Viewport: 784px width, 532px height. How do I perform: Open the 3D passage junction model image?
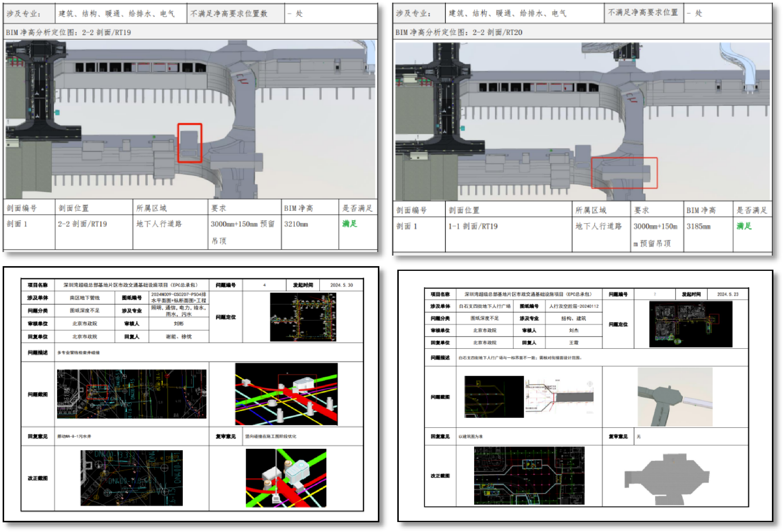click(x=675, y=397)
